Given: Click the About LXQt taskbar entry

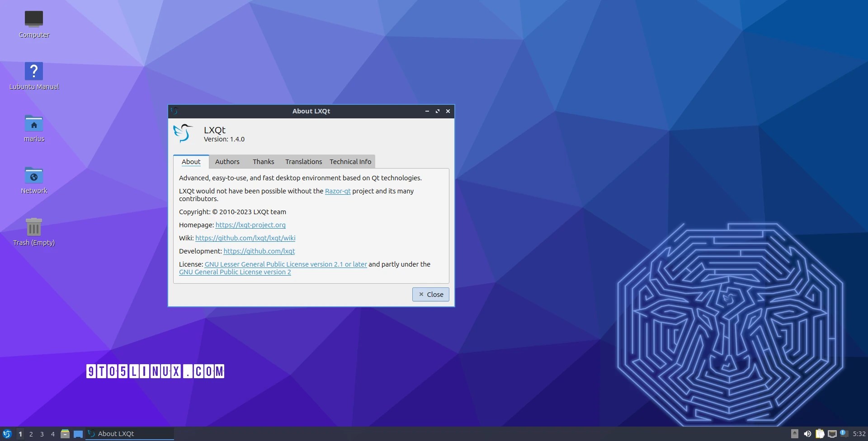Looking at the screenshot, I should (130, 434).
